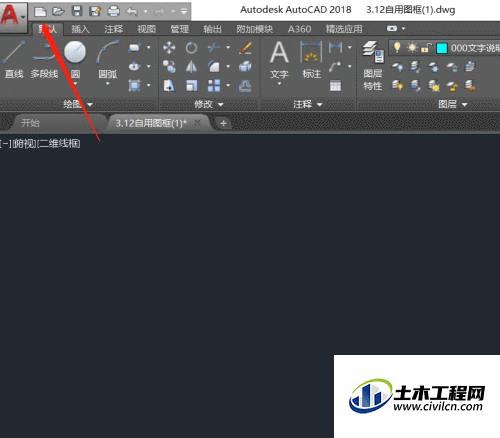
Task: Select the Dimension (标注) tool
Action: coord(311,60)
